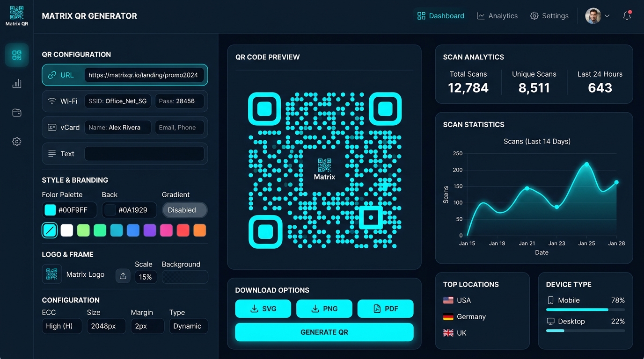This screenshot has height=359, width=644.
Task: Select the purple palette swatch
Action: (150, 230)
